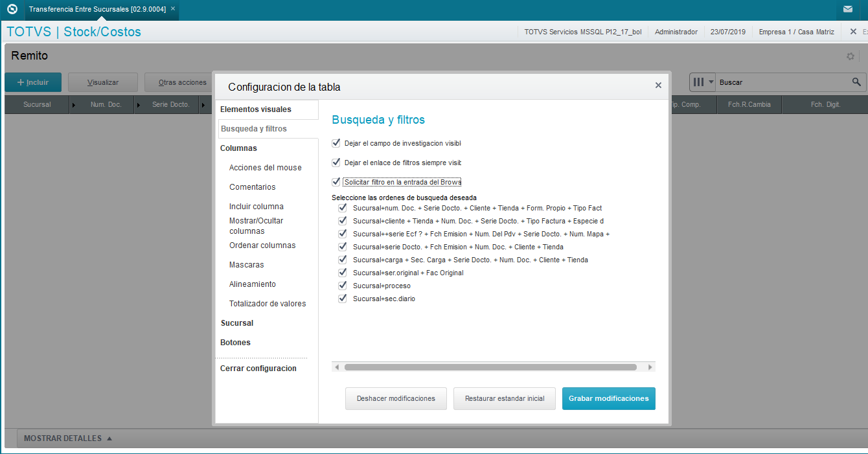Click Fch.R.Cambia column header
868x454 pixels.
tap(749, 104)
